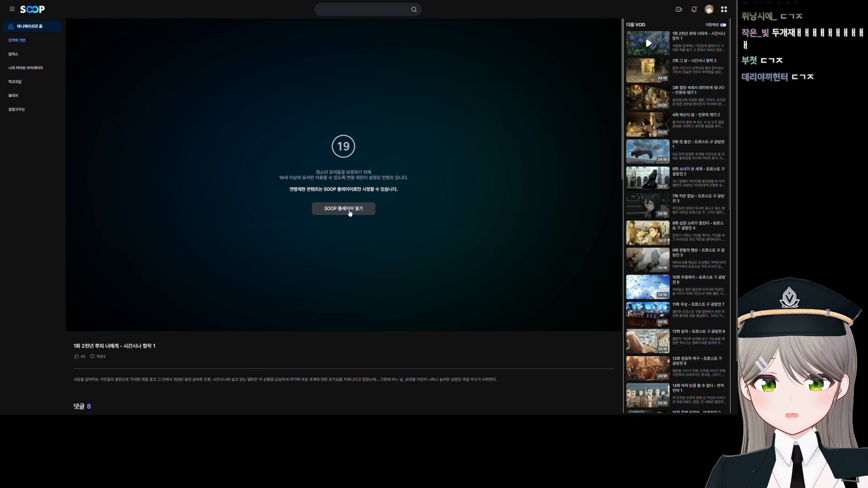Open episode 5화 첫 출진 thumbnail
Viewport: 868px width, 488px height.
tap(647, 151)
